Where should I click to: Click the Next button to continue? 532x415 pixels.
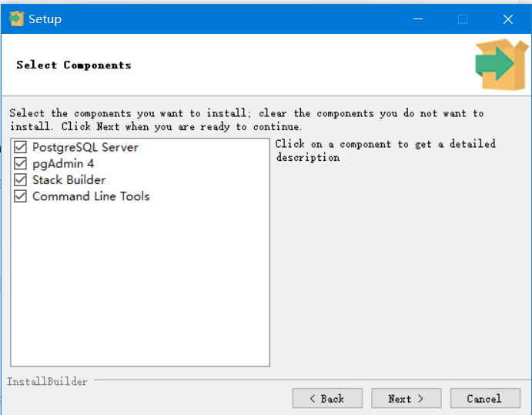[406, 398]
